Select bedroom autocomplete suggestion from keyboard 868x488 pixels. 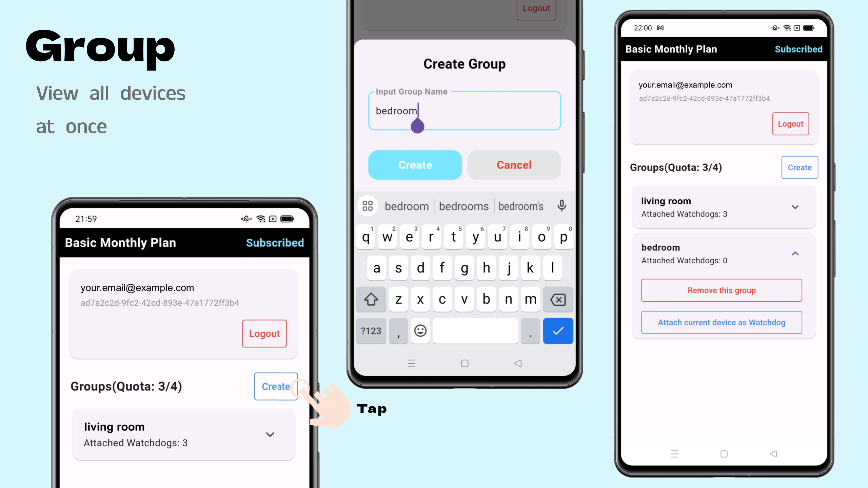point(406,206)
